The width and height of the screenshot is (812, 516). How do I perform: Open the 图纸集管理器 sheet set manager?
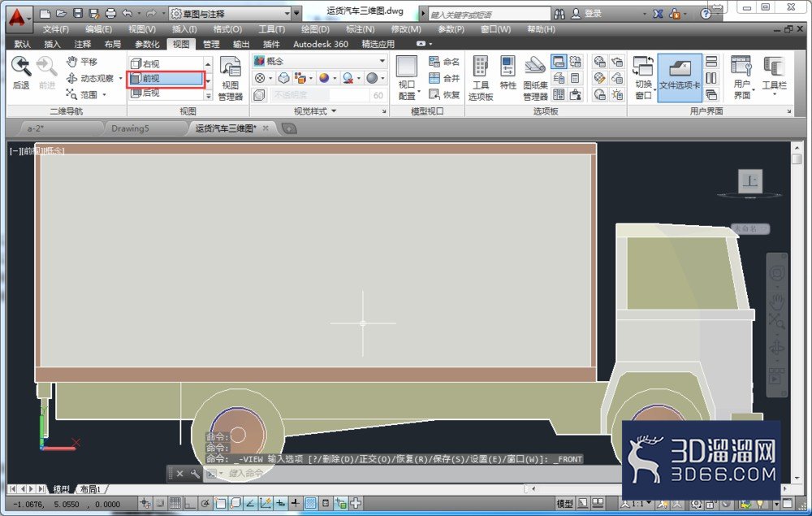[535, 78]
